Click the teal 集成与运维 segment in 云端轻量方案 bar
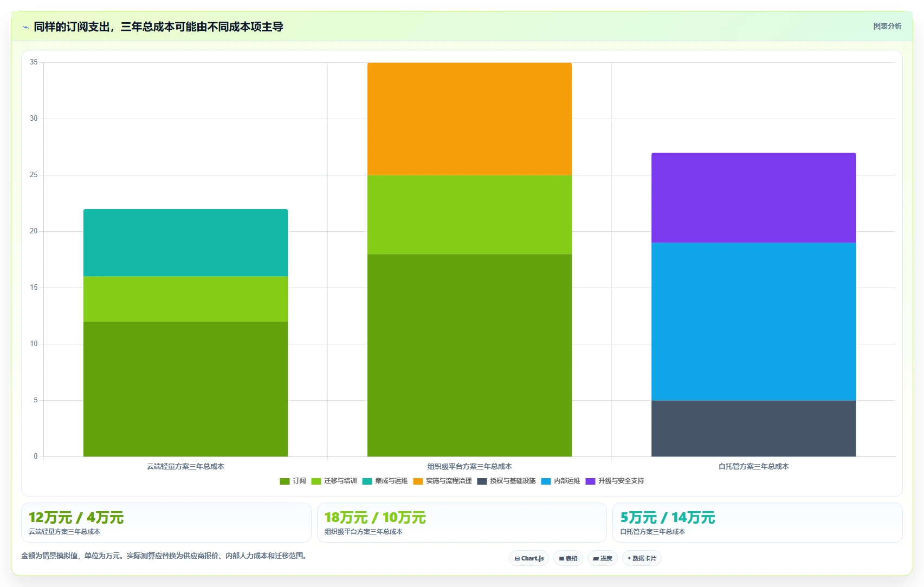 tap(185, 243)
